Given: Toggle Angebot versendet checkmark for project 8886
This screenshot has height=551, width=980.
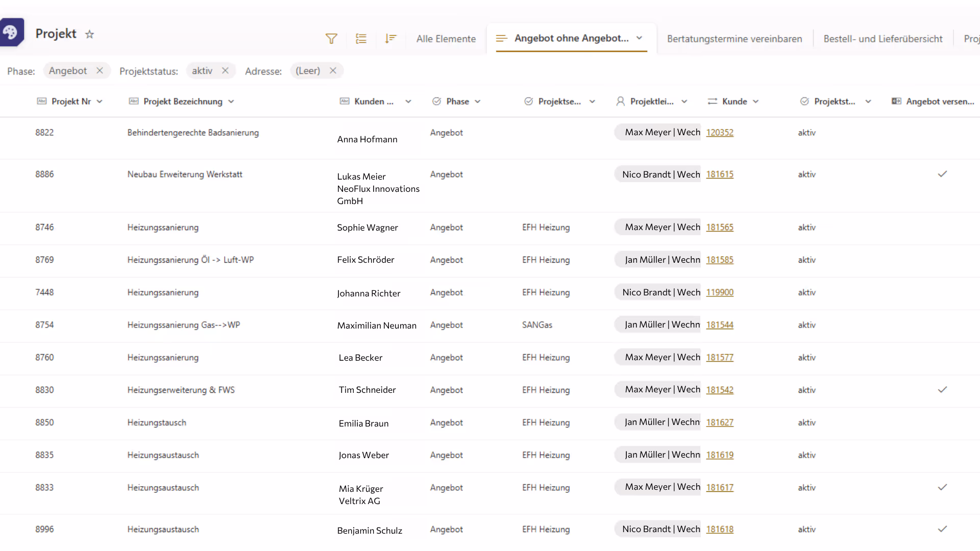Looking at the screenshot, I should [x=942, y=174].
